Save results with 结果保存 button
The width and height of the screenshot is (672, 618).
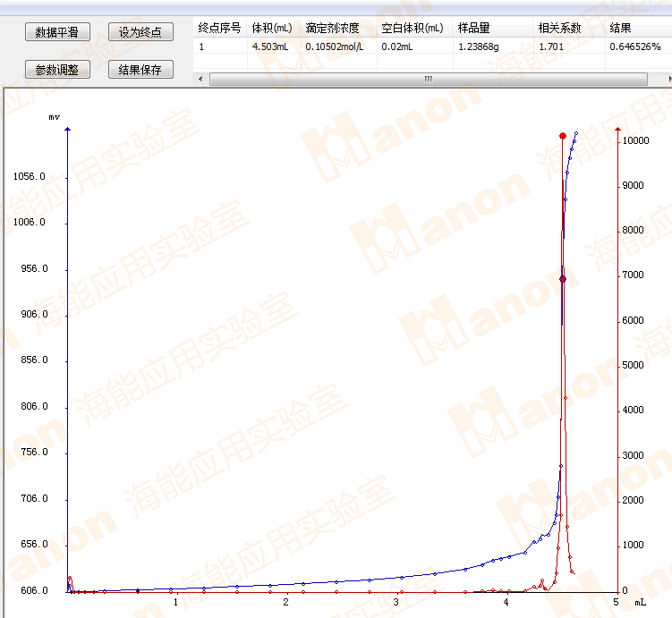click(140, 70)
